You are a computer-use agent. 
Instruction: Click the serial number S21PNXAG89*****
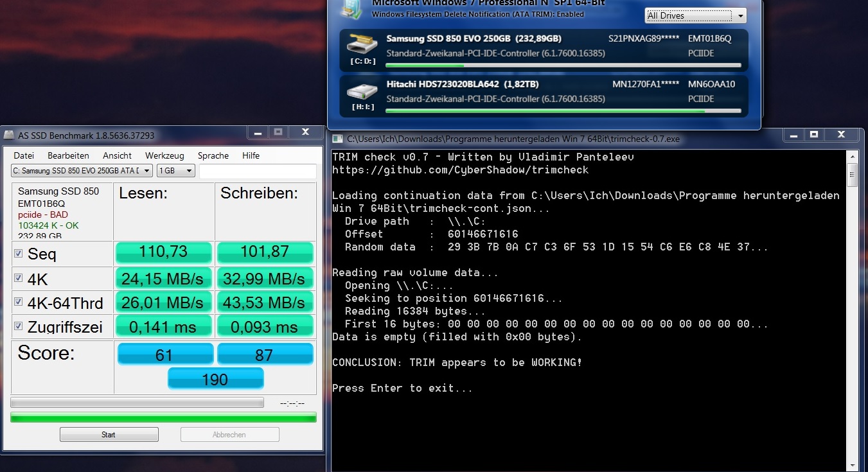[644, 39]
